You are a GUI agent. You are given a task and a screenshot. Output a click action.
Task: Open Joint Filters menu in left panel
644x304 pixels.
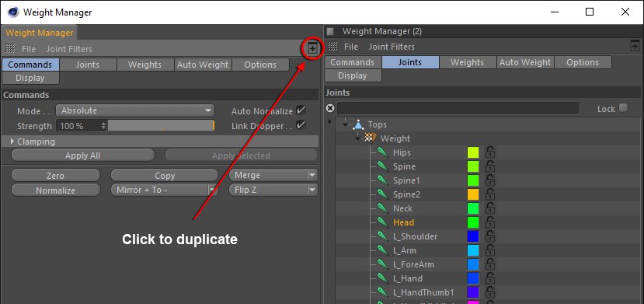[69, 49]
